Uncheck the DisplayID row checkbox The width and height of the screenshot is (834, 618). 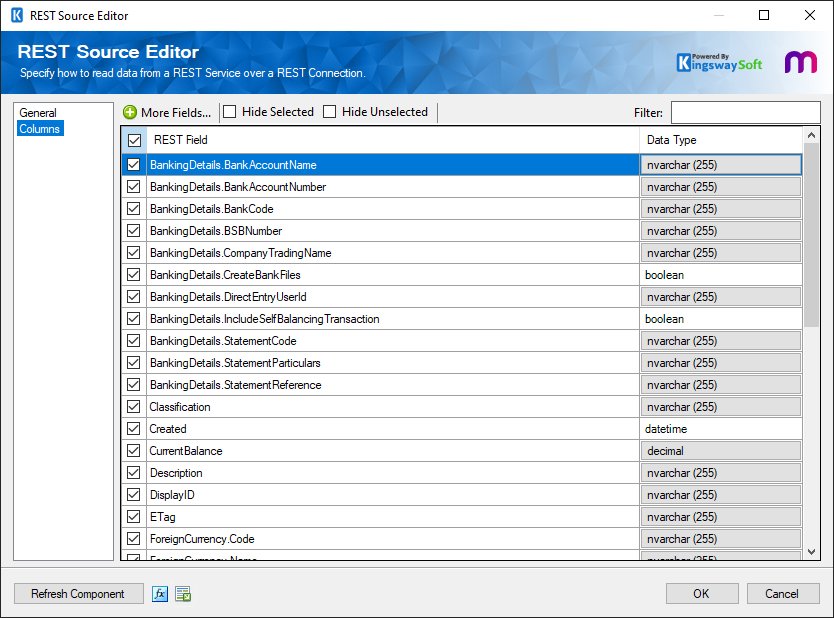(134, 495)
